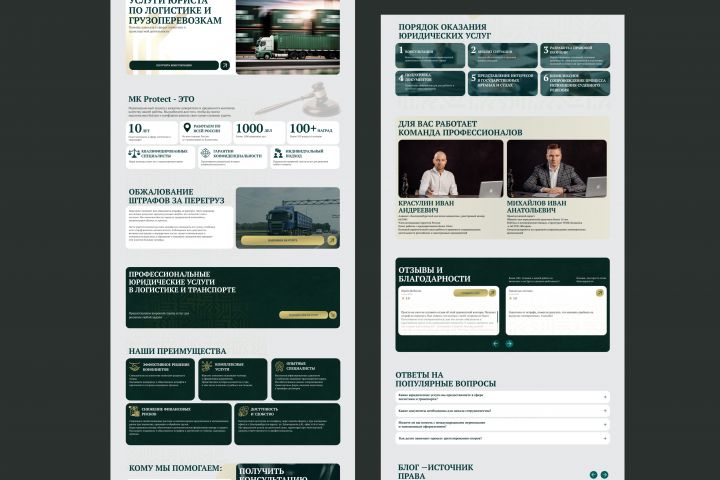Click the individual approach people icon
The width and height of the screenshot is (720, 480).
click(278, 153)
